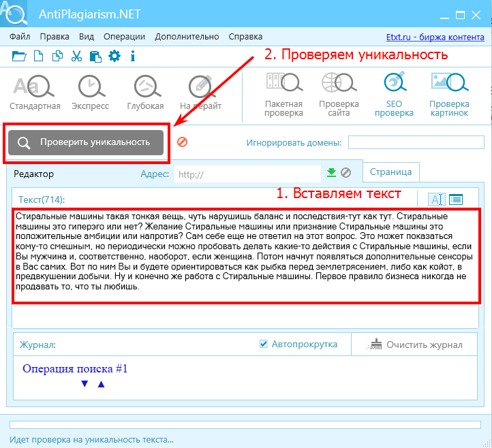
Task: Collapse journal with the down arrow
Action: (84, 384)
